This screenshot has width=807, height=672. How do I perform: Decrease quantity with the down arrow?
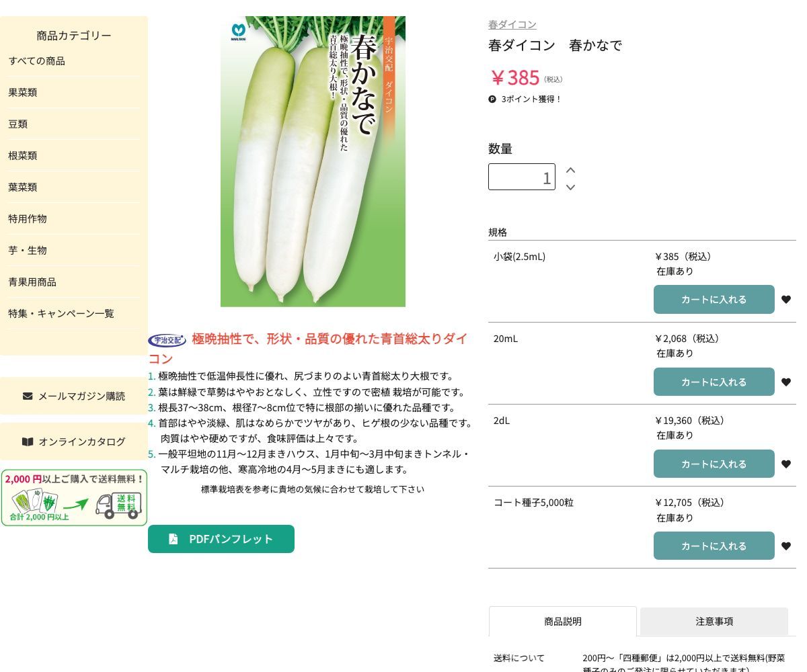tap(570, 187)
